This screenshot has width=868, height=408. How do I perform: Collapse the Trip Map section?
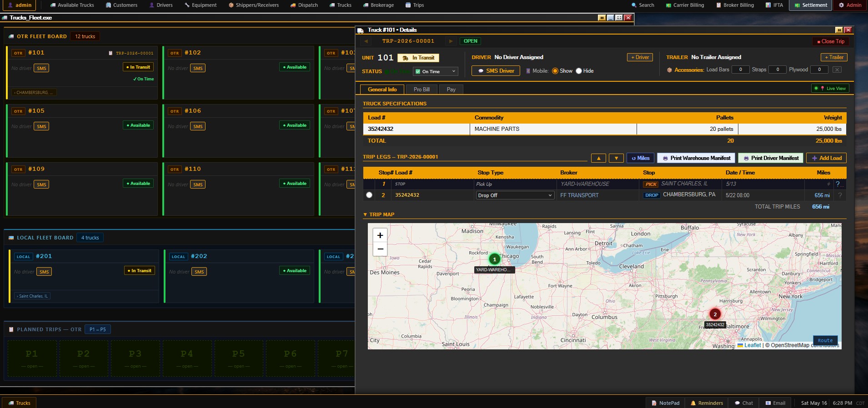(x=378, y=214)
